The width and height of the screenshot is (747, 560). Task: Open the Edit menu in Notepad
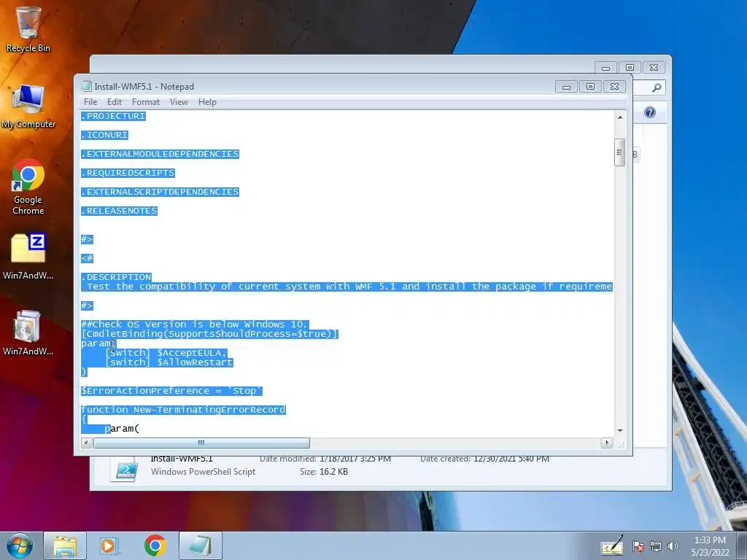(115, 102)
